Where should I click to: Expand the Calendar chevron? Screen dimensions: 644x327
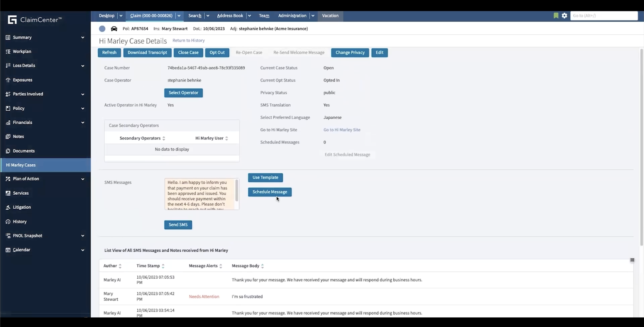pos(83,250)
